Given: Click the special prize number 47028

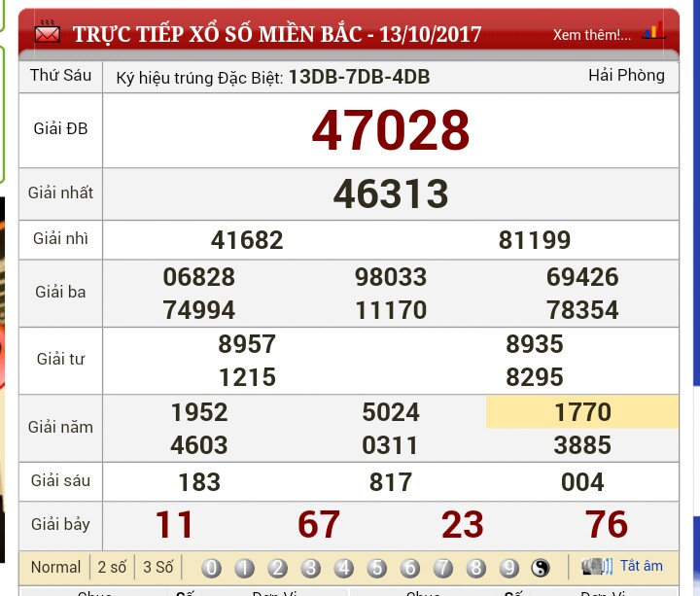Looking at the screenshot, I should pos(391,130).
